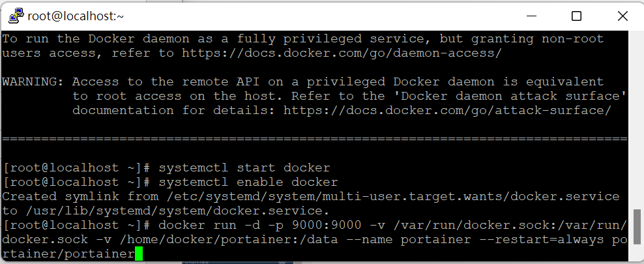Click the docs.docker.com daemon-access URL
This screenshot has height=264, width=644.
[342, 53]
